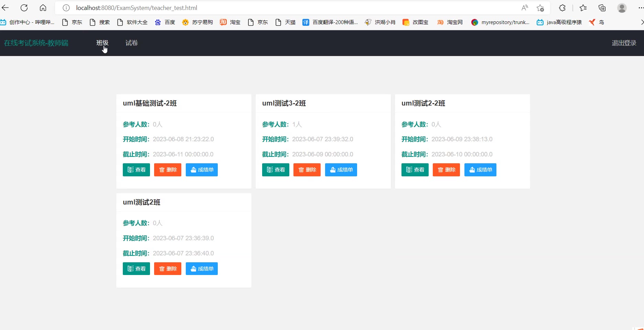The width and height of the screenshot is (644, 330).
Task: Open the favorites star list icon
Action: [583, 8]
